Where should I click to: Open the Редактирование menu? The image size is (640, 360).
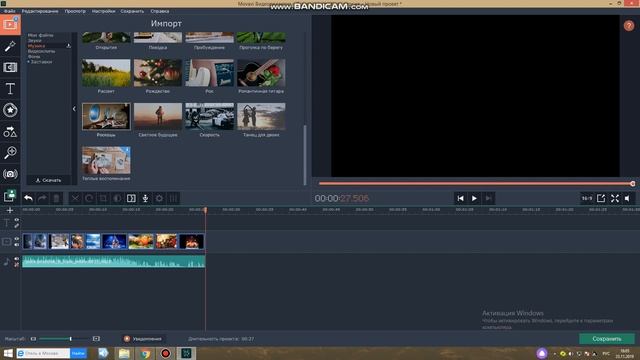pos(40,11)
